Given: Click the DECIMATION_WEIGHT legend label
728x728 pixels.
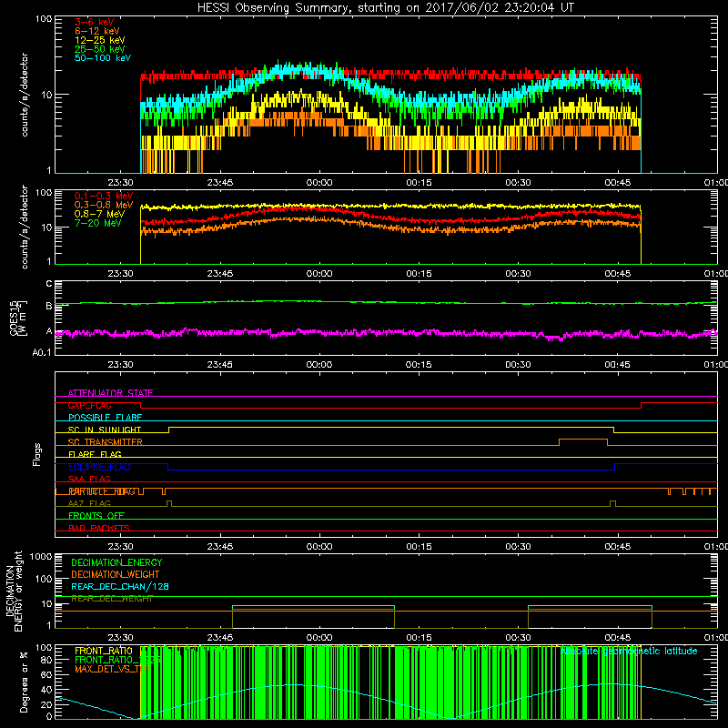Looking at the screenshot, I should point(116,574).
